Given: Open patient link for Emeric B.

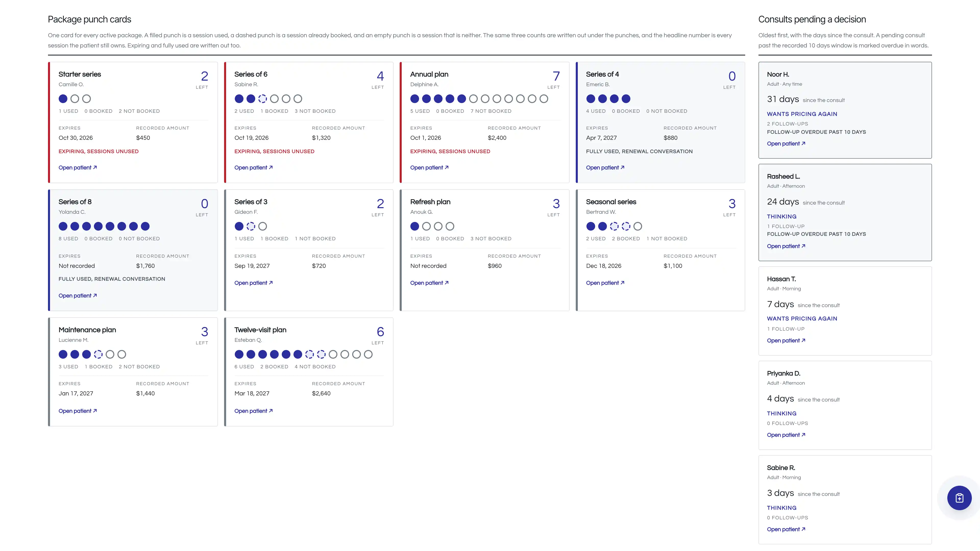Looking at the screenshot, I should pyautogui.click(x=605, y=168).
